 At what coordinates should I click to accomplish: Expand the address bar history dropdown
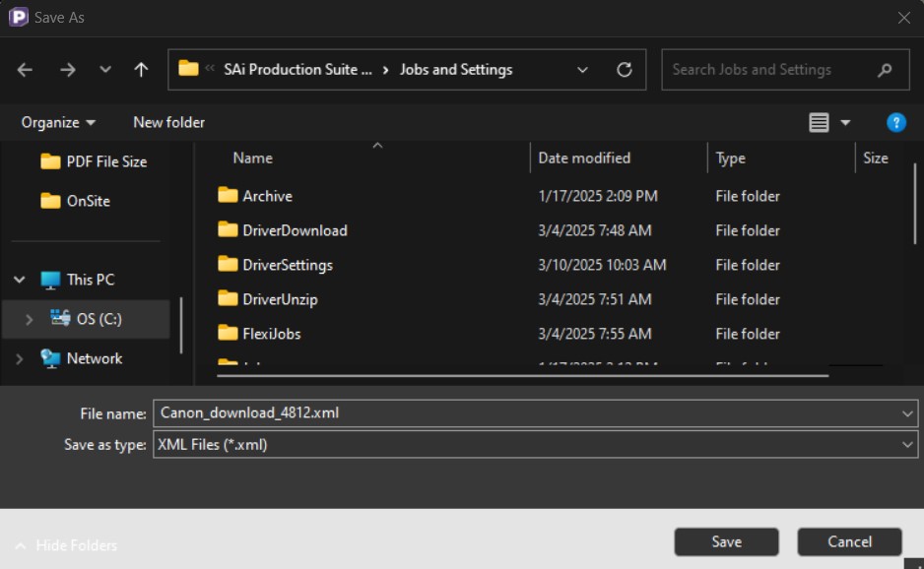pyautogui.click(x=582, y=70)
